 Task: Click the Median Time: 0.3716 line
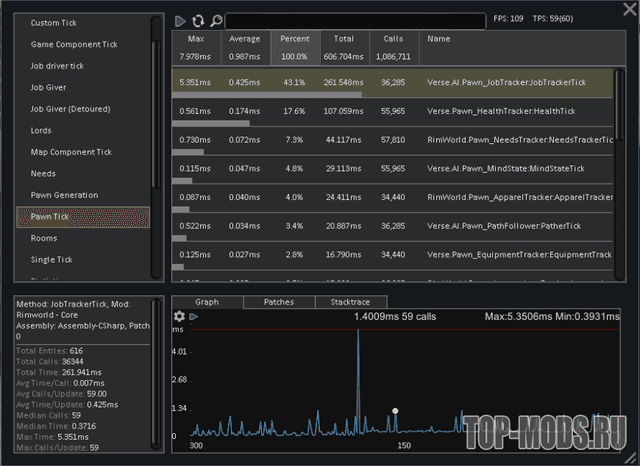[x=56, y=426]
